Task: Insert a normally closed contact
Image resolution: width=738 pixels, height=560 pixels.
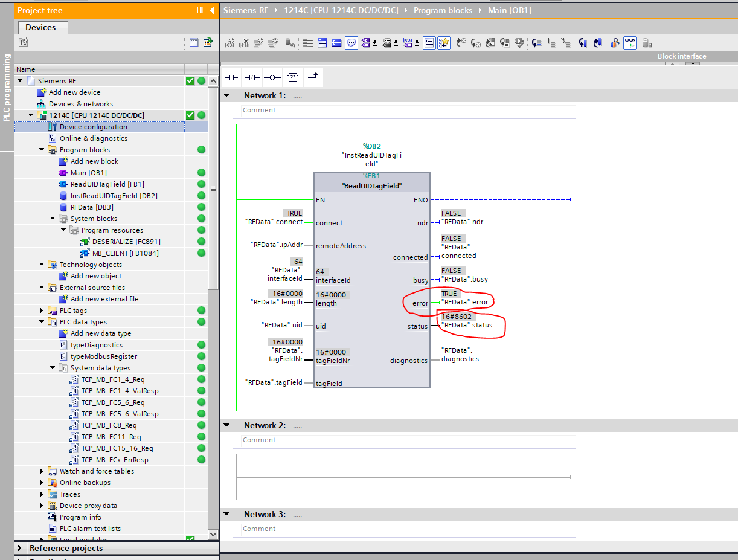Action: 251,77
